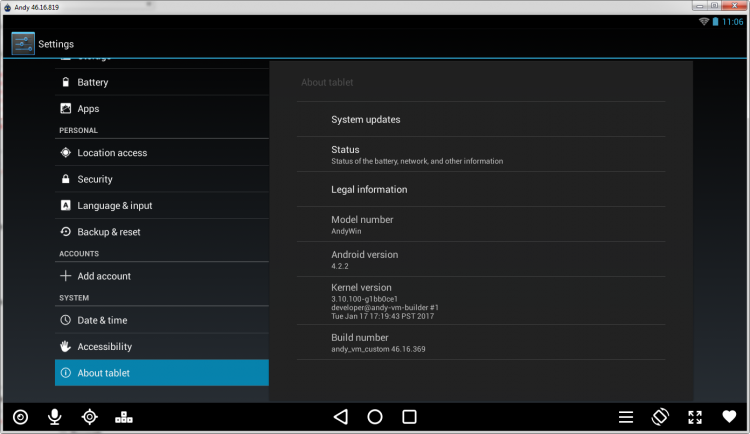The width and height of the screenshot is (750, 434).
Task: Open Date & time settings
Action: (162, 320)
